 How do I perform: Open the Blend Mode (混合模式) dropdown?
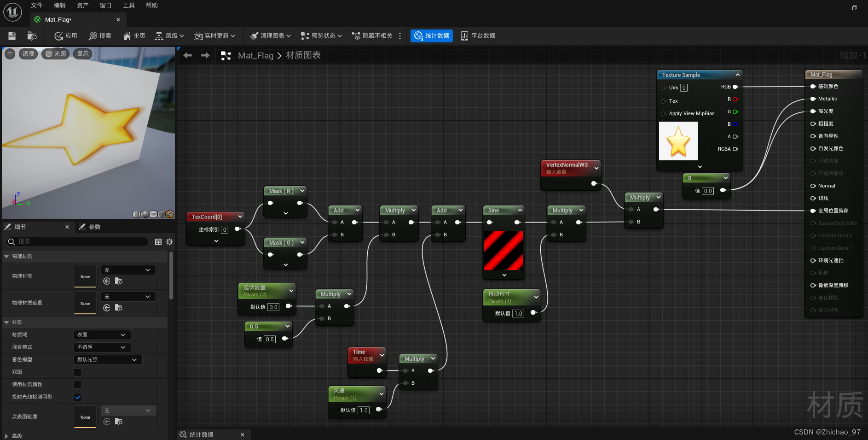[102, 347]
